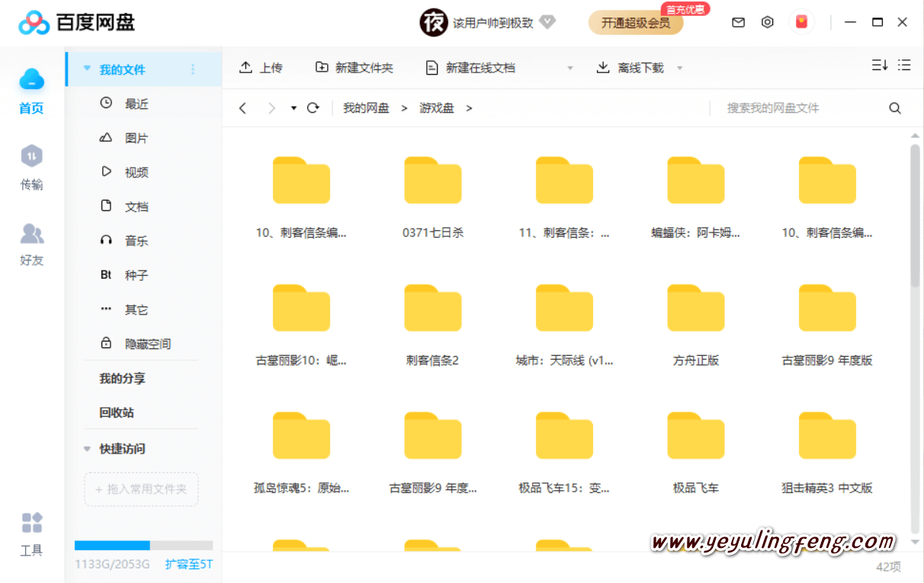Click the 开通超级会员 button

click(636, 23)
